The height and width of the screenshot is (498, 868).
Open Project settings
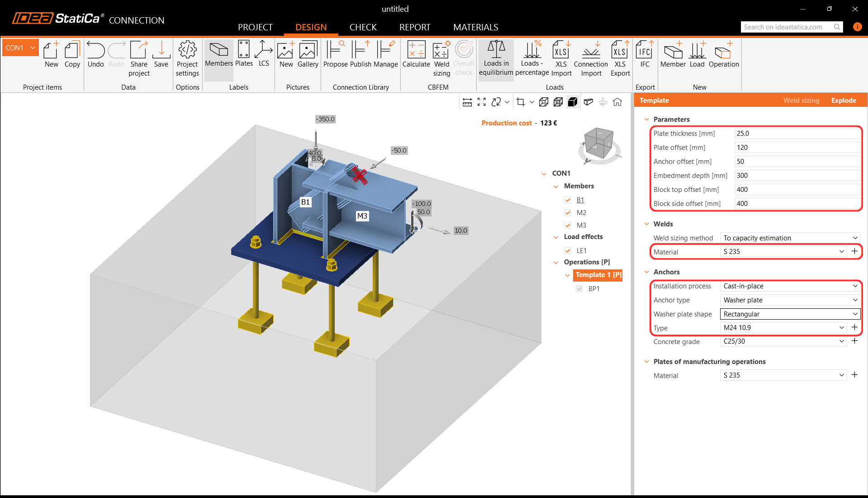187,59
